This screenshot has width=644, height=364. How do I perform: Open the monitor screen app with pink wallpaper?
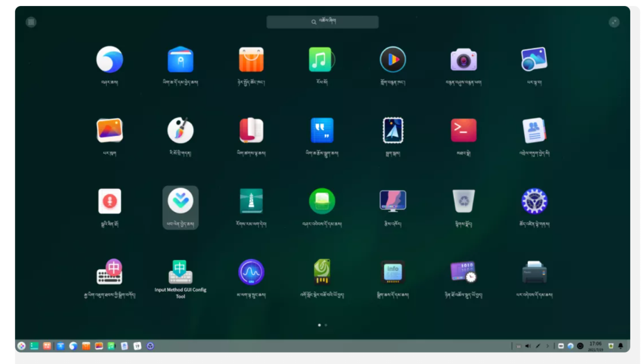click(392, 201)
